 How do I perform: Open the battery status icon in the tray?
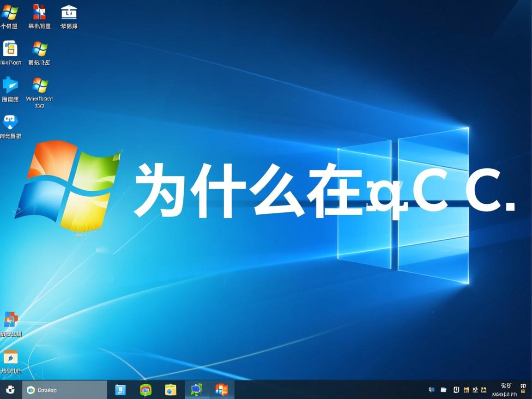coord(456,389)
